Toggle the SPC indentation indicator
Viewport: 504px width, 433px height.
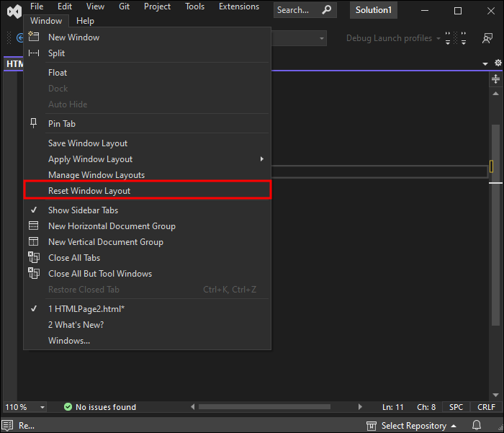click(456, 407)
